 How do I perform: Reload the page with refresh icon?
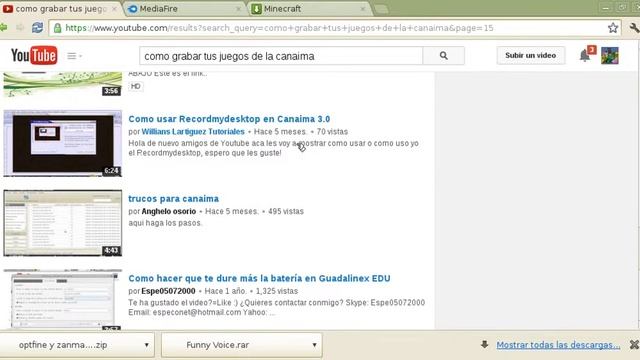(37, 28)
